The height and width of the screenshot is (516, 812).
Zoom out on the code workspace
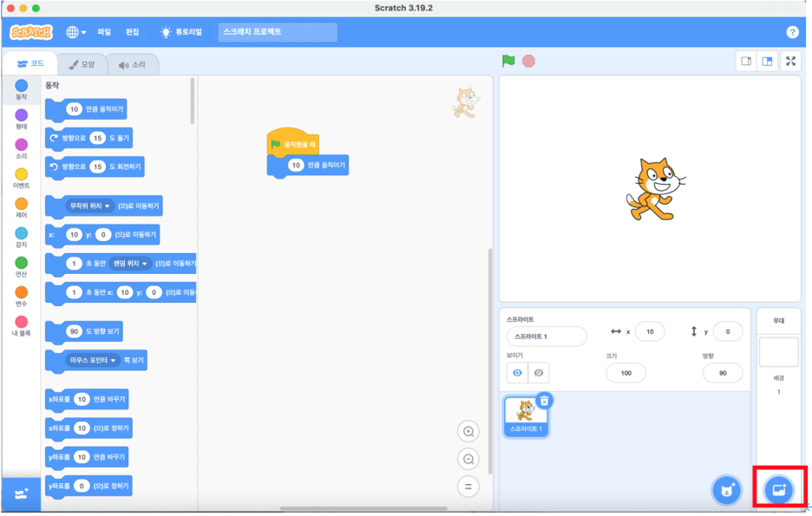pyautogui.click(x=468, y=459)
